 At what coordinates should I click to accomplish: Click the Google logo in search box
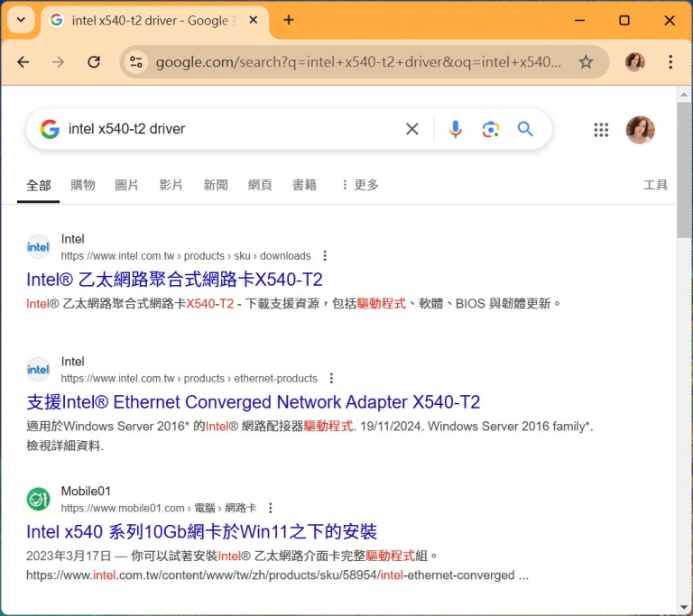[x=50, y=129]
